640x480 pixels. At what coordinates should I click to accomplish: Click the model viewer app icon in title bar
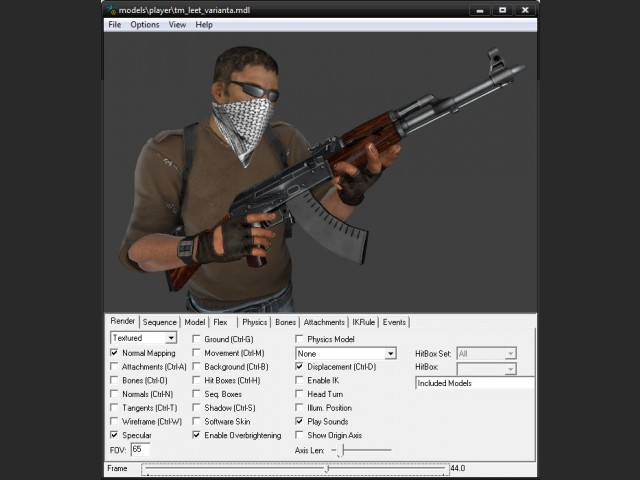[x=111, y=10]
